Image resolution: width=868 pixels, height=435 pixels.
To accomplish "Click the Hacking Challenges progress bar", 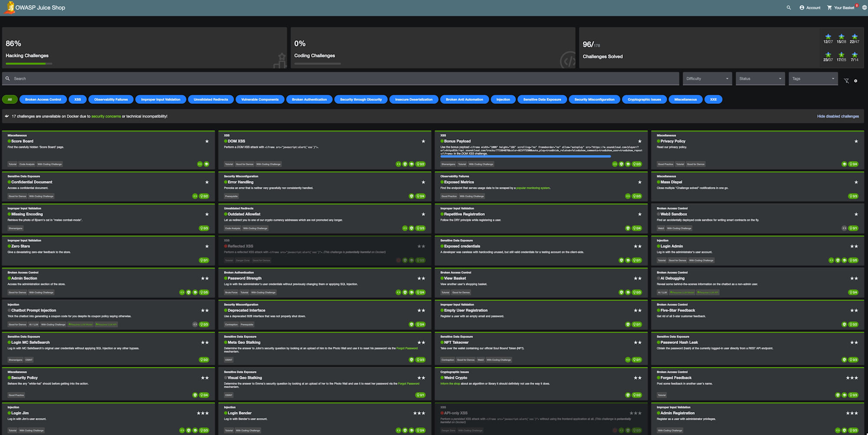I will pyautogui.click(x=29, y=64).
